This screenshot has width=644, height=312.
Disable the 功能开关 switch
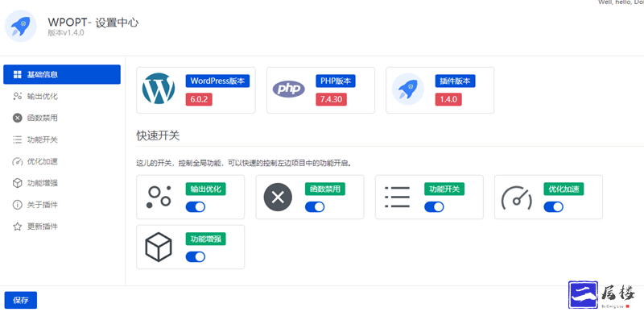point(434,206)
